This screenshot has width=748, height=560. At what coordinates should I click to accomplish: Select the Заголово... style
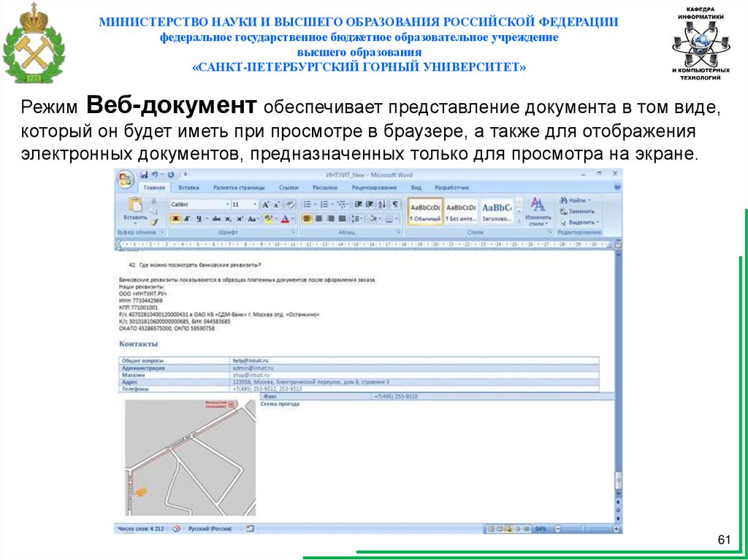click(x=497, y=211)
